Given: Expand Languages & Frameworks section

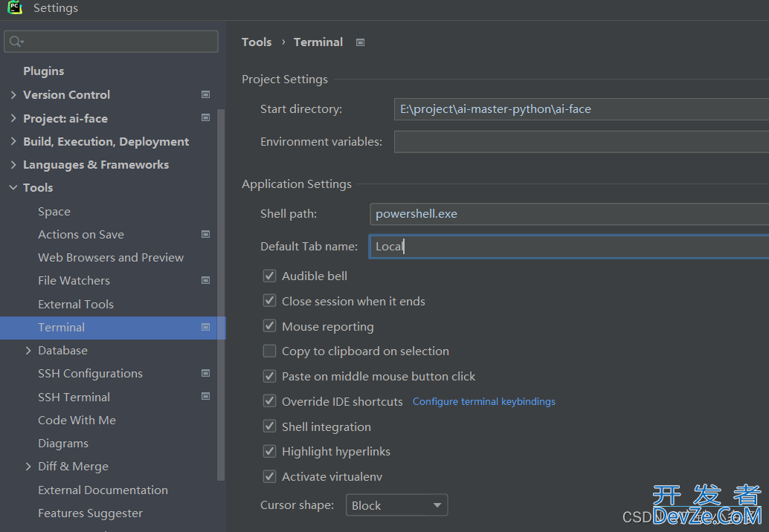Looking at the screenshot, I should pos(13,165).
